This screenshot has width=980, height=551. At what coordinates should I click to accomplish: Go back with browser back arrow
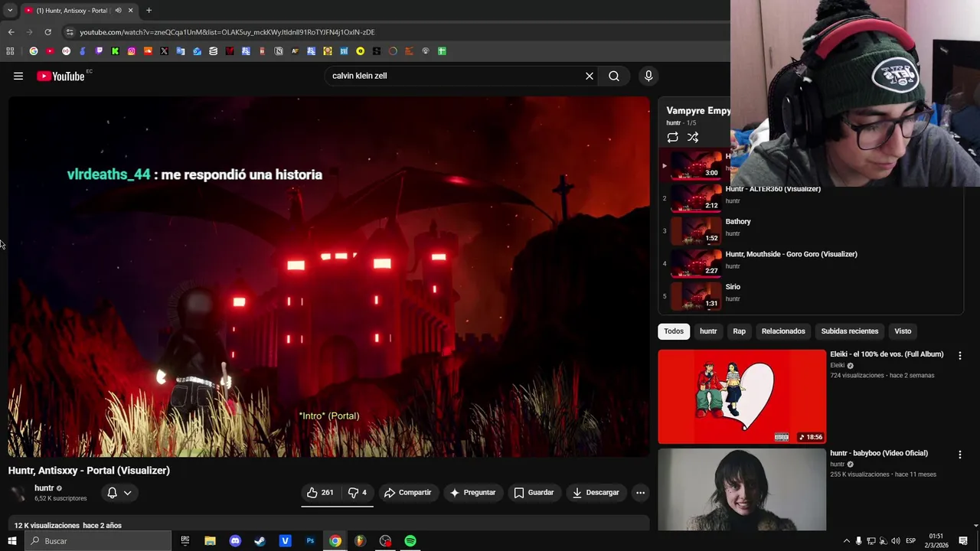tap(11, 32)
